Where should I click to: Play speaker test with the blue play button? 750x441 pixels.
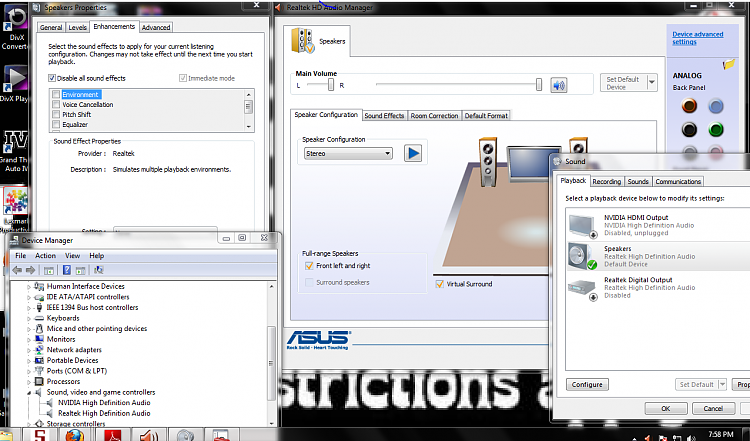click(x=413, y=153)
